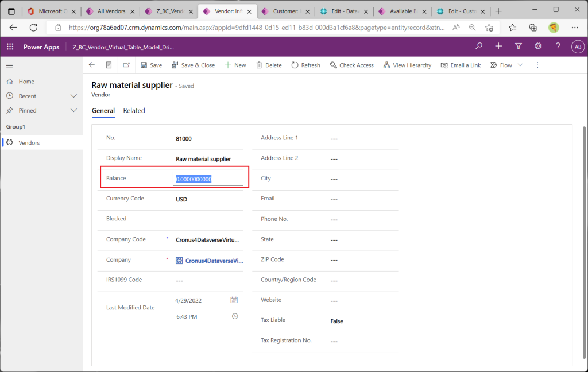Expand the Recent section chevron
Image resolution: width=588 pixels, height=372 pixels.
tap(73, 96)
